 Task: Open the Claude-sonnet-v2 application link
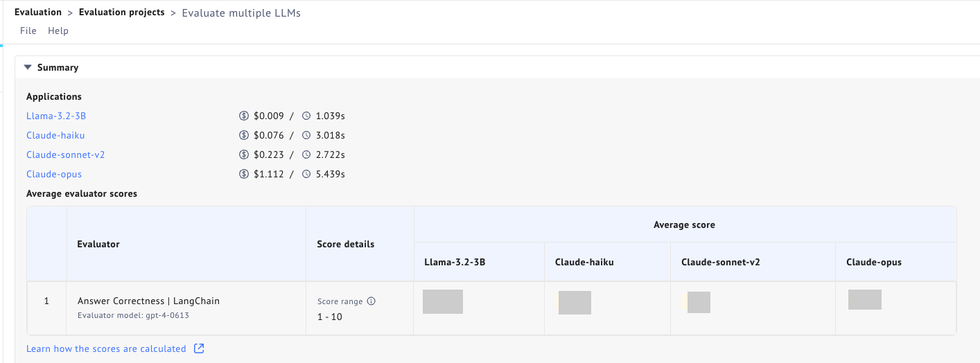(66, 155)
